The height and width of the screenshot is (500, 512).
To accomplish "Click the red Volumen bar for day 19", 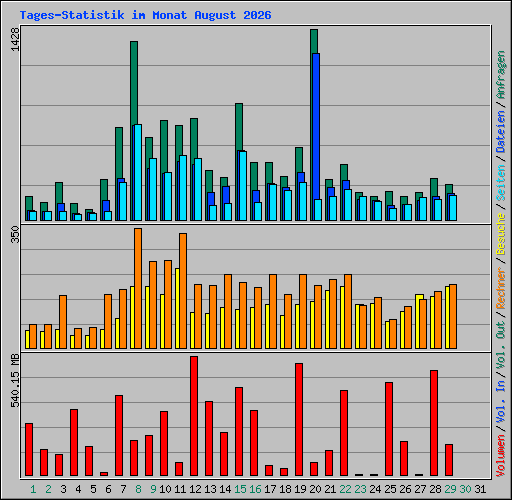I will click(299, 419).
